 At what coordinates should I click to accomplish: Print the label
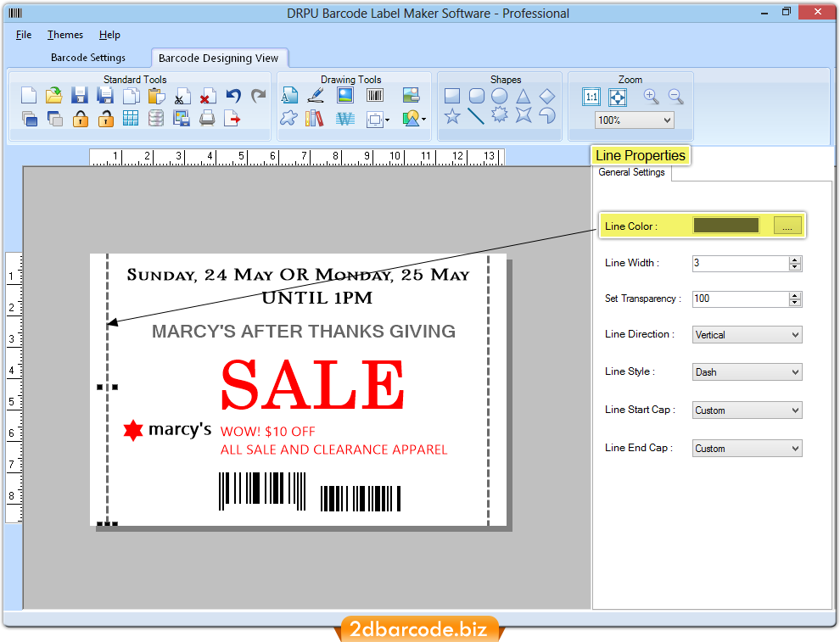pos(207,119)
